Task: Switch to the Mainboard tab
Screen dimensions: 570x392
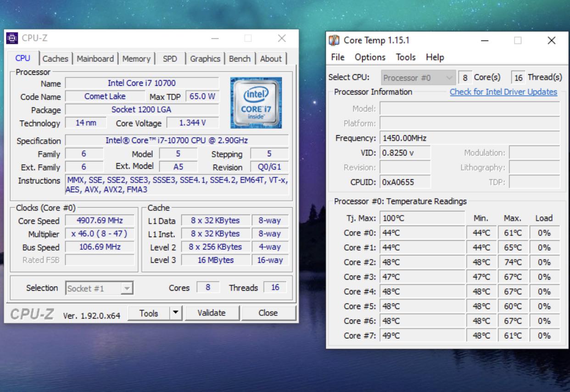Action: tap(95, 59)
